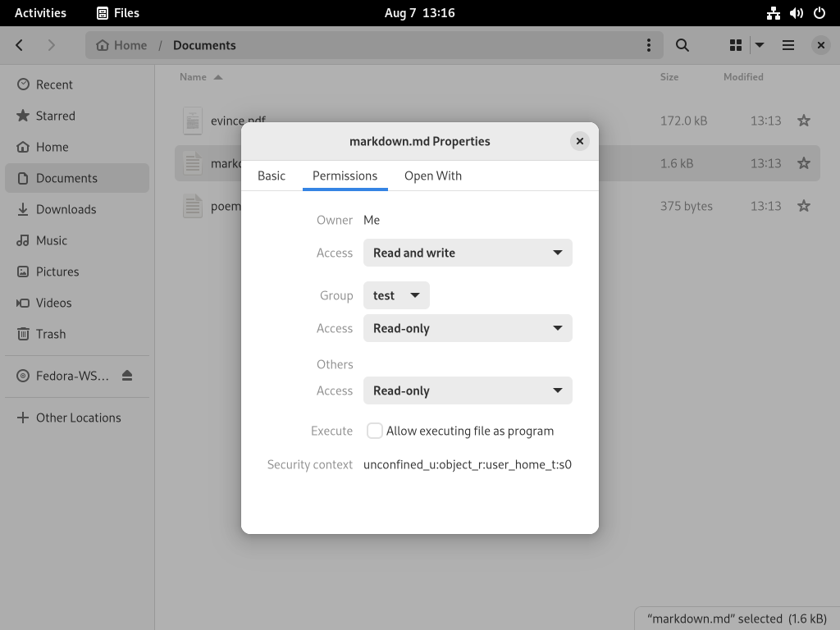The width and height of the screenshot is (840, 630).
Task: Select the evince.pdf file icon
Action: click(x=192, y=121)
